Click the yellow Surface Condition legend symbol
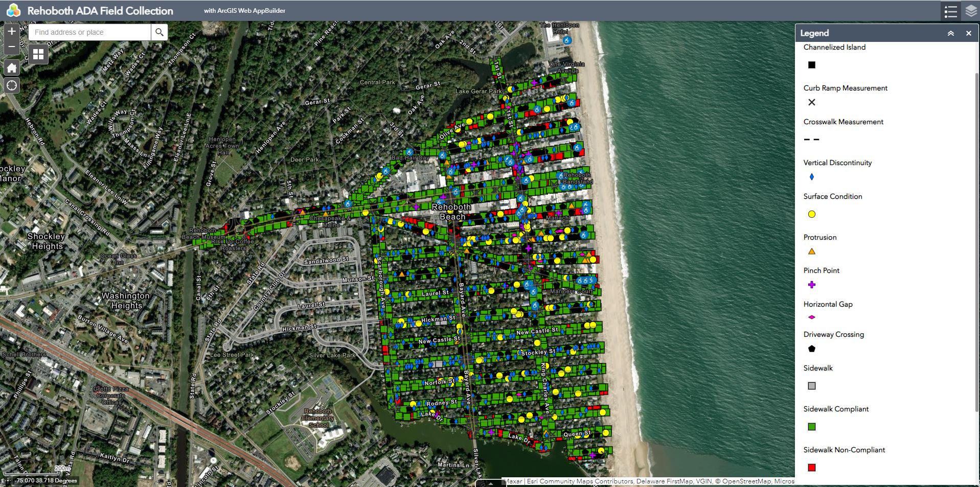The image size is (980, 487). (811, 214)
